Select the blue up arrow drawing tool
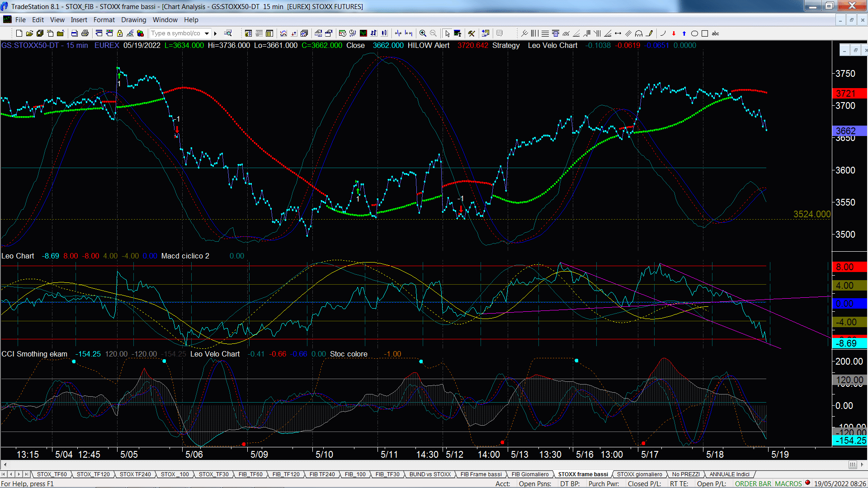 [x=684, y=33]
